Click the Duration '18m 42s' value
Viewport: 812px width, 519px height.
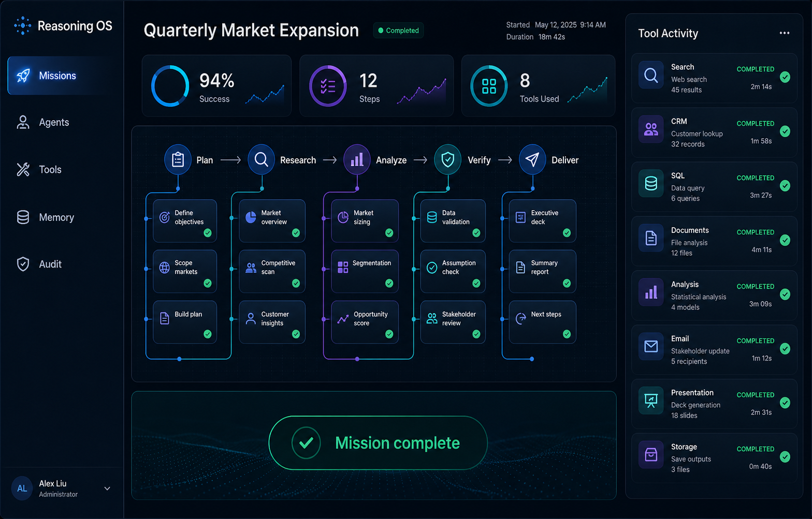(552, 37)
